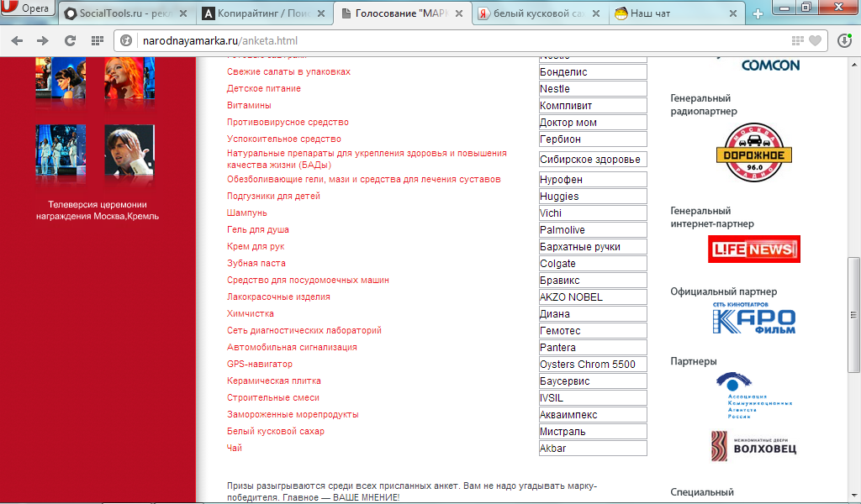Open the Дорожное радио partner logo

pyautogui.click(x=754, y=153)
